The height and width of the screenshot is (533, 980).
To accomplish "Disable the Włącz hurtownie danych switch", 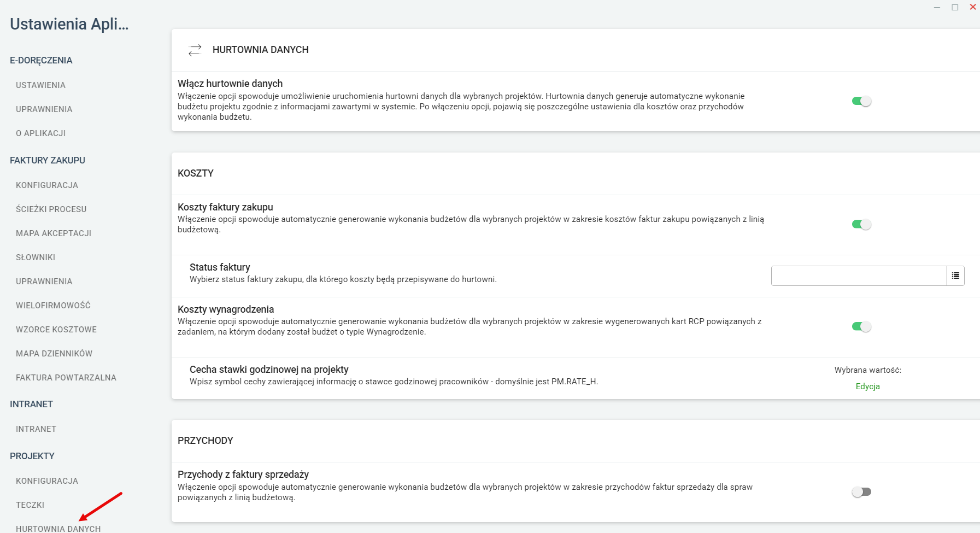I will (861, 101).
